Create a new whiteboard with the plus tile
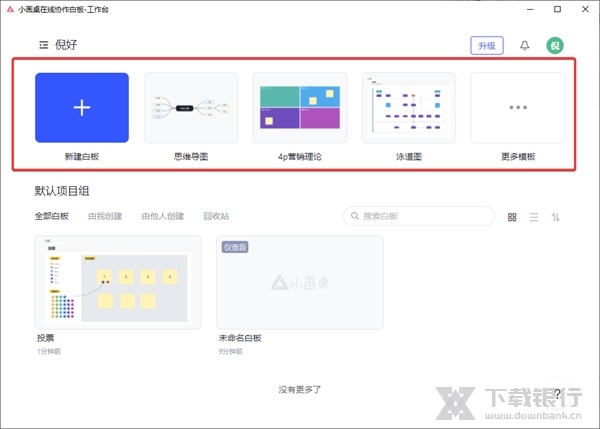This screenshot has width=600, height=429. 82,108
